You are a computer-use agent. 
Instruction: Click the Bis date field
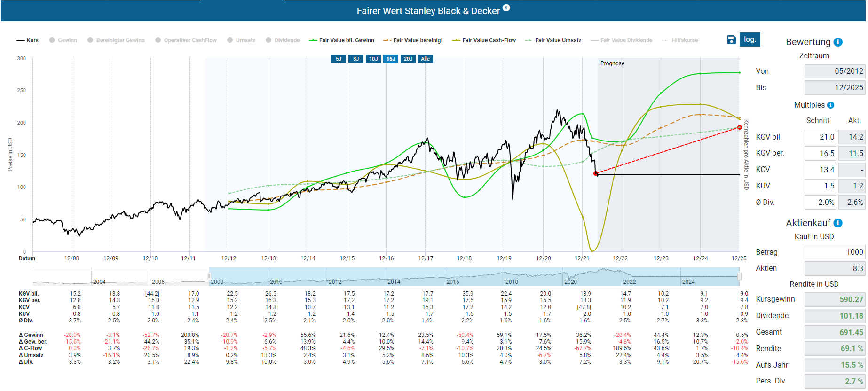pos(835,88)
